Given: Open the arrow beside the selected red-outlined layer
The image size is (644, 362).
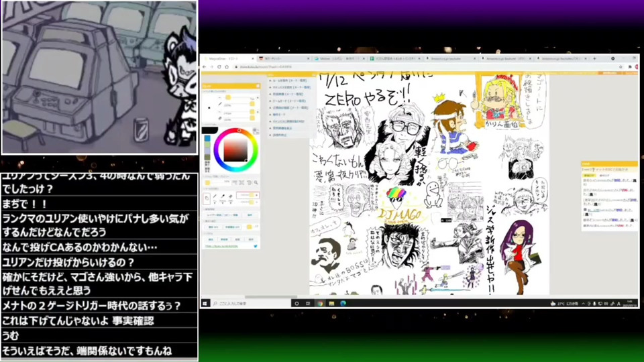Looking at the screenshot, I should tap(257, 195).
